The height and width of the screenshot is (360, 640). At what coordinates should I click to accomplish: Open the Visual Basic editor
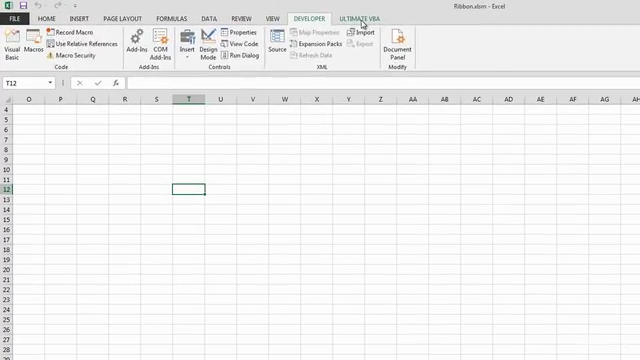pos(12,44)
